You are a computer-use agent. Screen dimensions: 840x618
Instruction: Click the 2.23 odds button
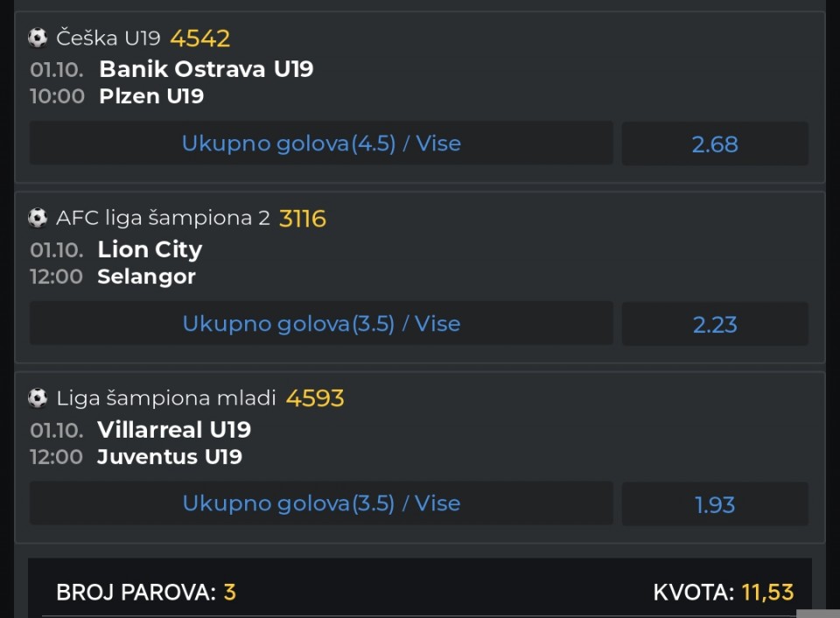pyautogui.click(x=715, y=325)
